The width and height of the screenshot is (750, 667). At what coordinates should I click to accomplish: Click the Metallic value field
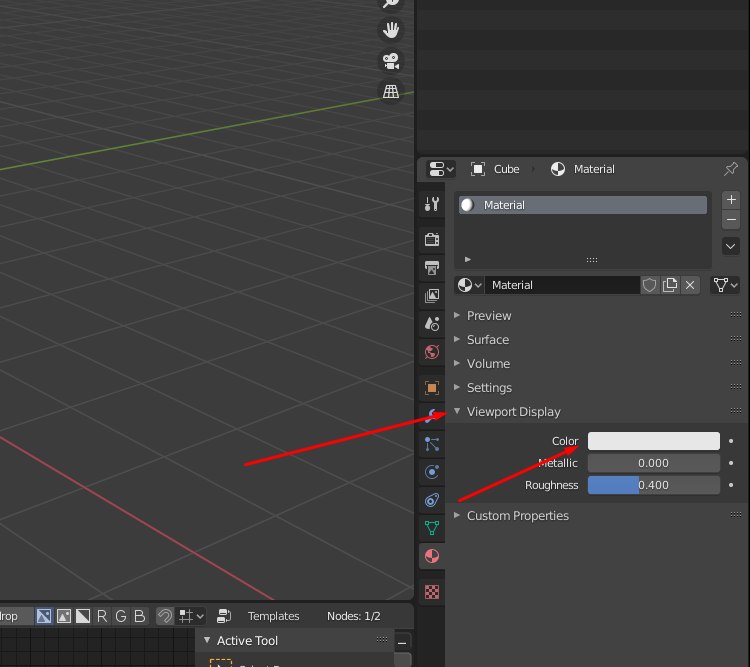pyautogui.click(x=653, y=463)
